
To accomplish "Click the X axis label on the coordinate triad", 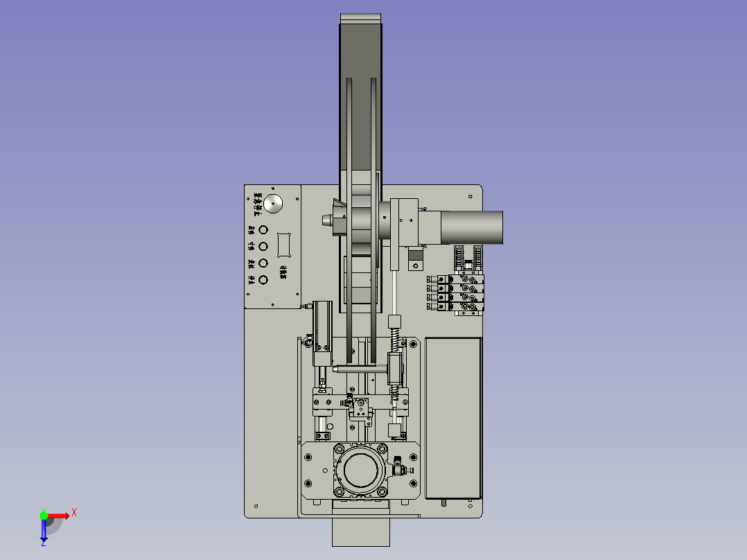I will coord(74,513).
